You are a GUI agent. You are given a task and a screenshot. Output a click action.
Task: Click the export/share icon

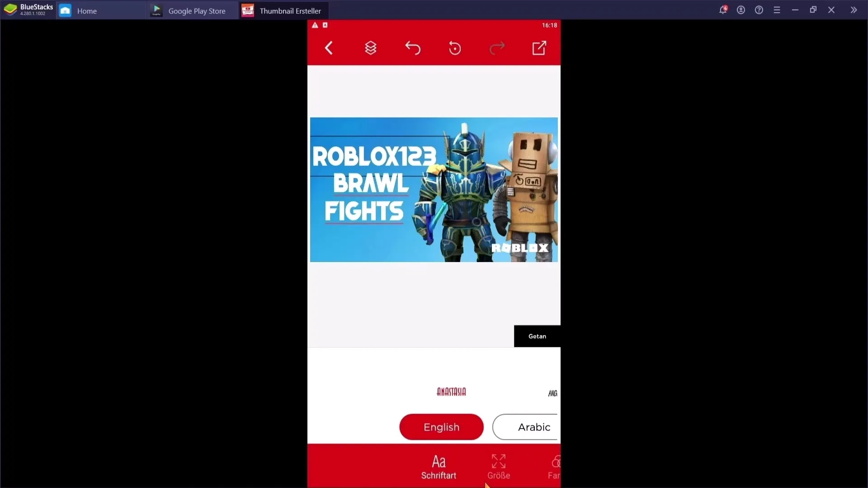tap(540, 47)
